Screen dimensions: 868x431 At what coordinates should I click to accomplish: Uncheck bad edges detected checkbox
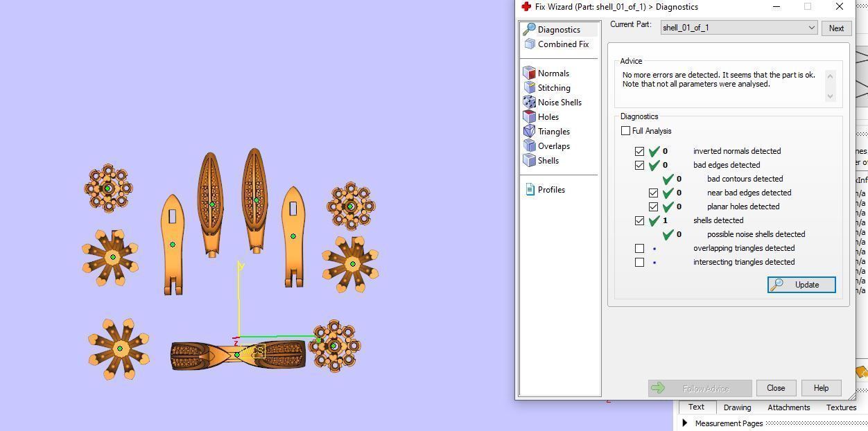click(x=639, y=165)
